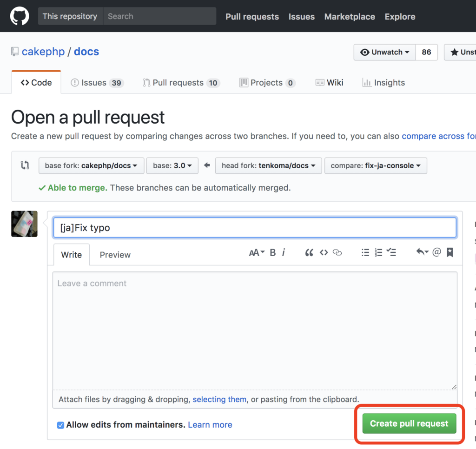Open the docs repository link
This screenshot has width=476, height=449.
click(86, 52)
